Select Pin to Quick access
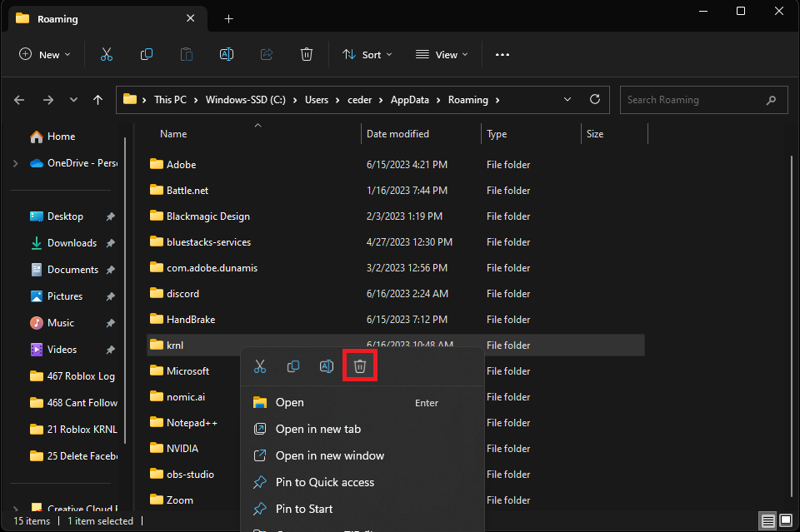The image size is (800, 532). (x=324, y=482)
